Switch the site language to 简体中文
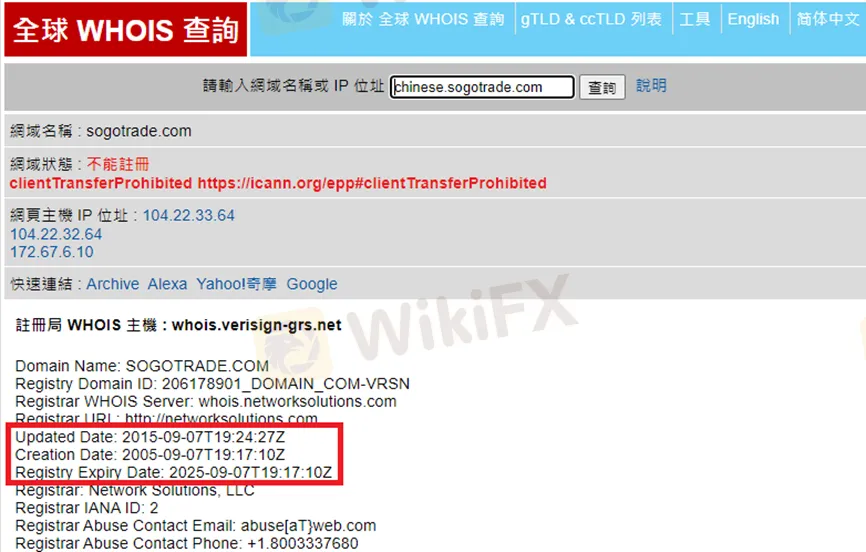The height and width of the screenshot is (552, 866). [827, 19]
